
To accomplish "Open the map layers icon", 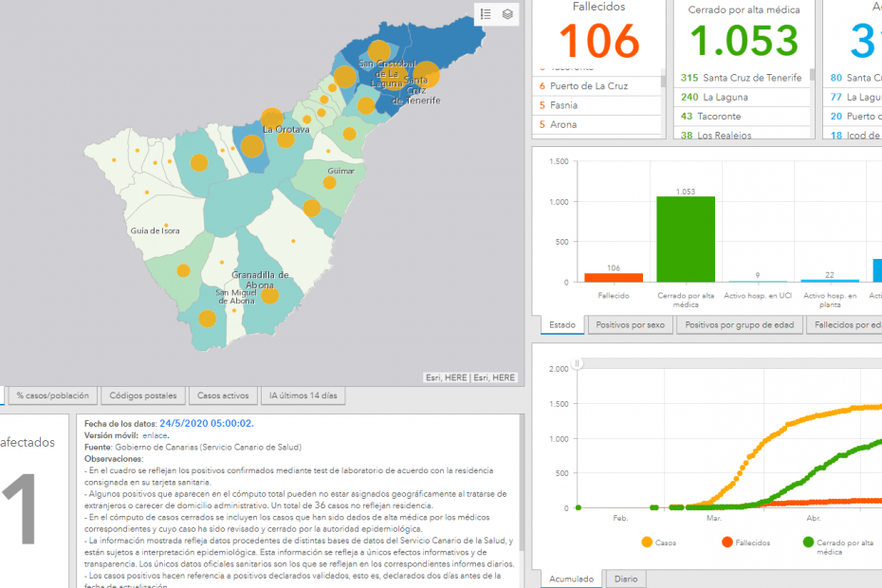I will (x=507, y=14).
